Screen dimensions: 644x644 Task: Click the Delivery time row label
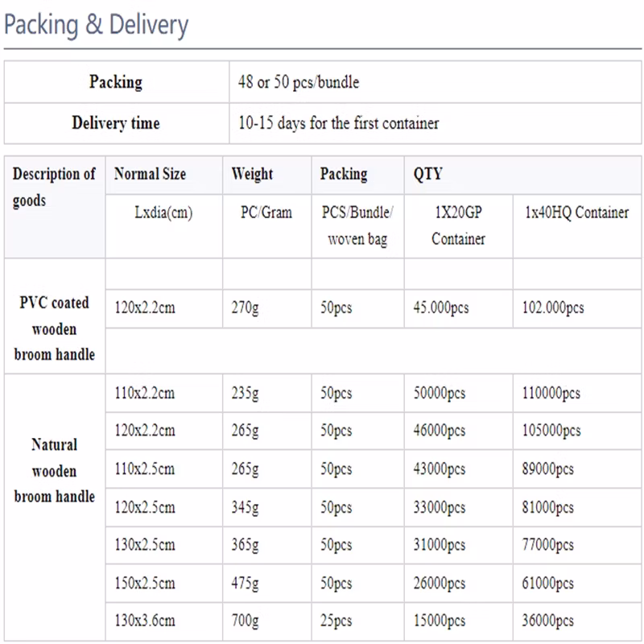116,123
